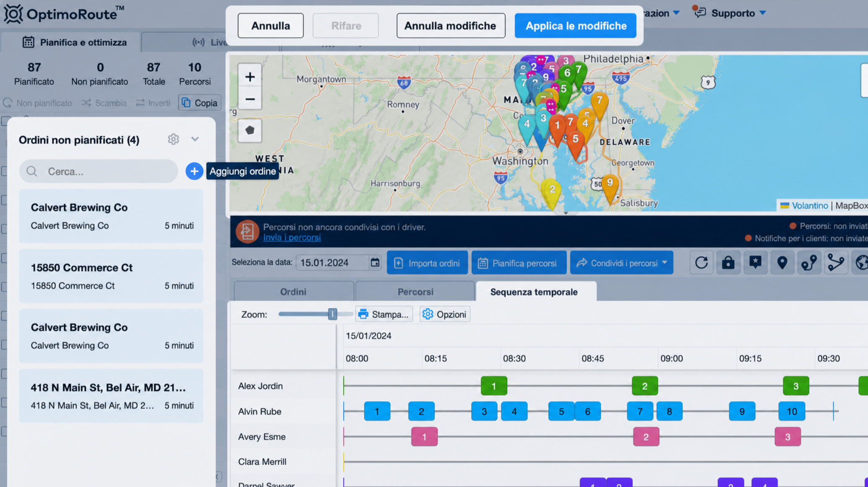The width and height of the screenshot is (868, 487).
Task: Click the Importa ordini button
Action: [427, 263]
